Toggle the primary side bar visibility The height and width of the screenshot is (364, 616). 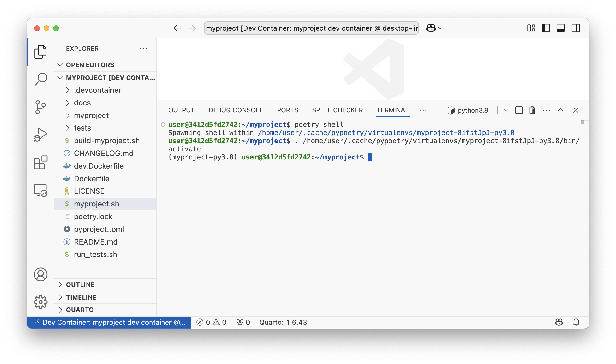click(x=546, y=28)
